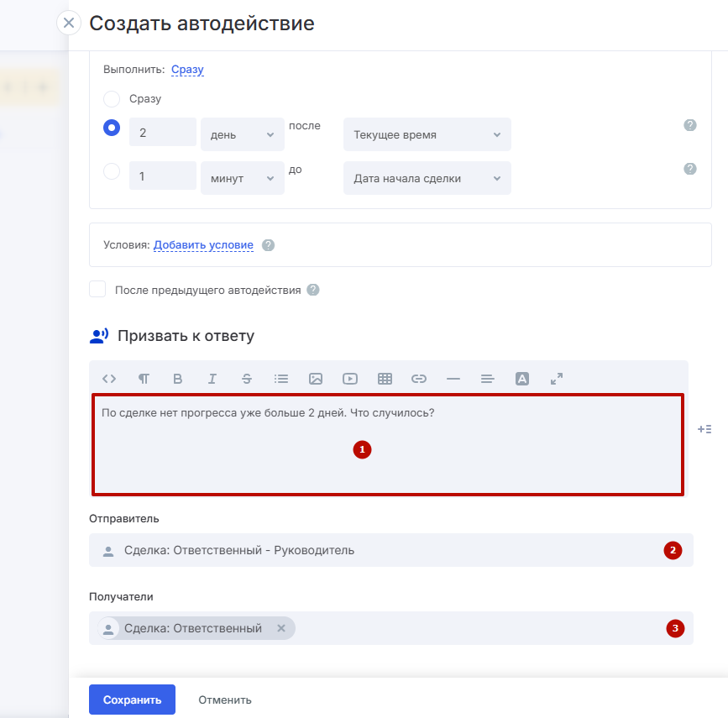Viewport: 728px width, 718px height.
Task: Open text color picker in editor
Action: tap(522, 379)
